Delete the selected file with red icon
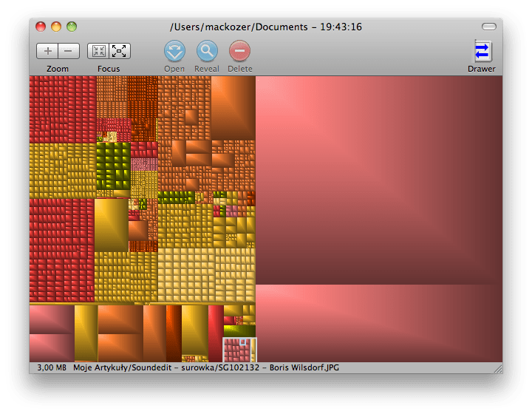Image resolution: width=532 pixels, height=414 pixels. (239, 51)
